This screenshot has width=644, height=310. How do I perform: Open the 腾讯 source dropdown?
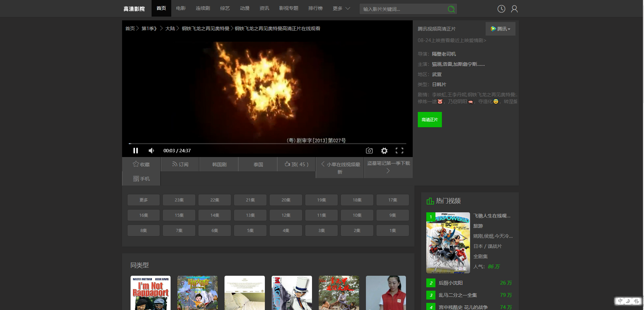pos(500,29)
